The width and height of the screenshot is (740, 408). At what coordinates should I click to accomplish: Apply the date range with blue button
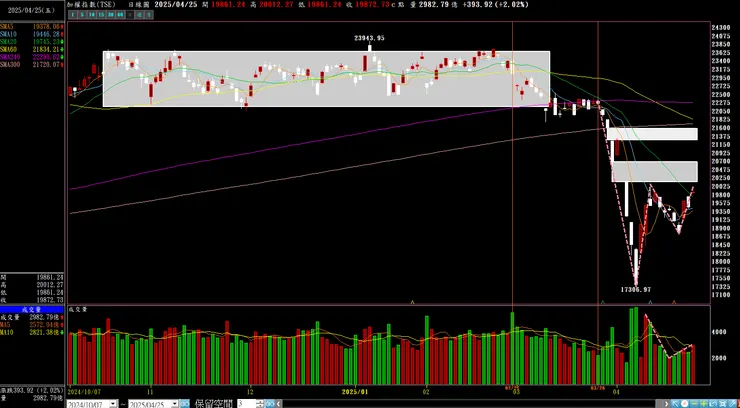click(185, 404)
